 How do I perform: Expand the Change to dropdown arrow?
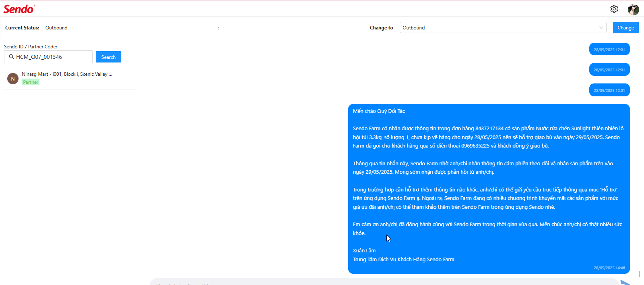[601, 27]
